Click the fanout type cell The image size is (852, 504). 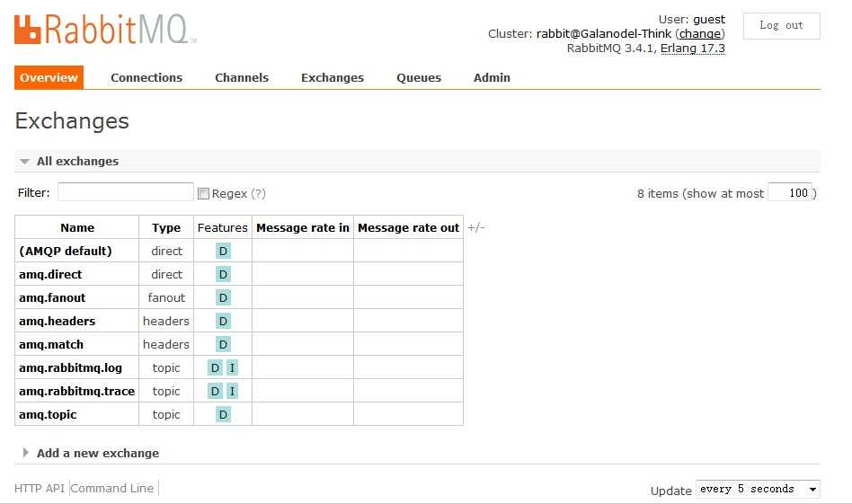166,297
